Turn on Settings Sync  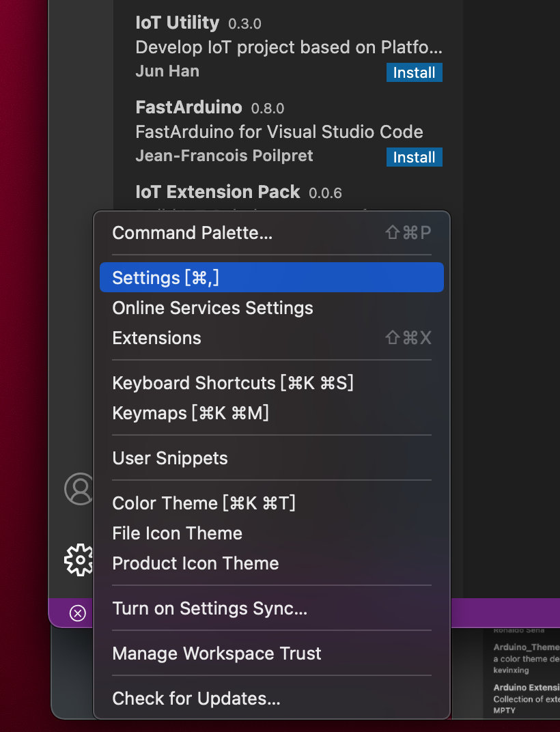209,608
